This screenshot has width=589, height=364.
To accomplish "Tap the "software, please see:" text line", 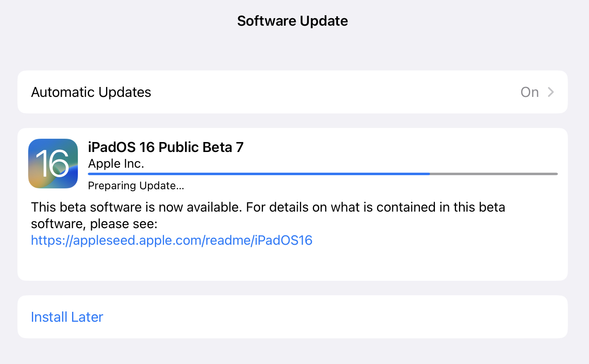I will [x=94, y=224].
